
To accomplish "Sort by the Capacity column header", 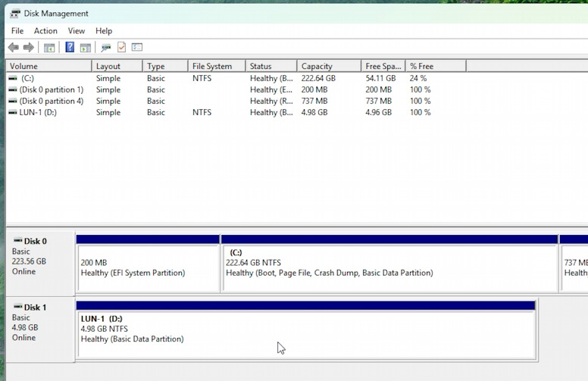I will coord(329,66).
